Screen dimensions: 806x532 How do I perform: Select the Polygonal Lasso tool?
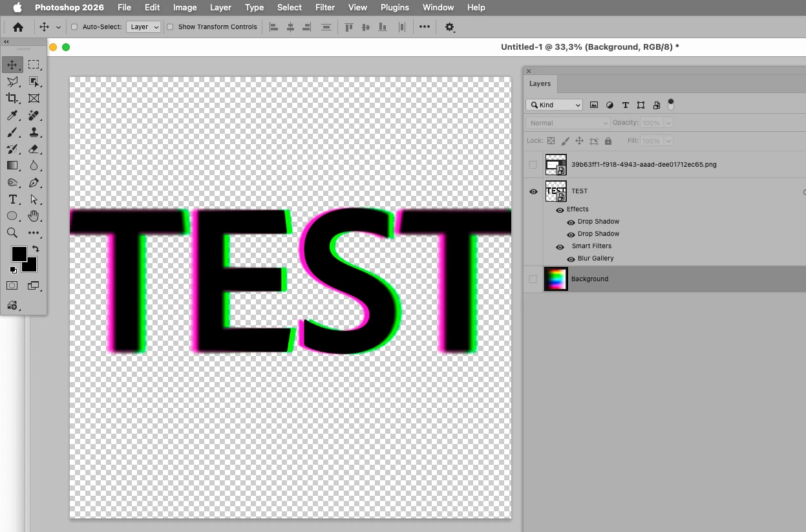(x=12, y=81)
